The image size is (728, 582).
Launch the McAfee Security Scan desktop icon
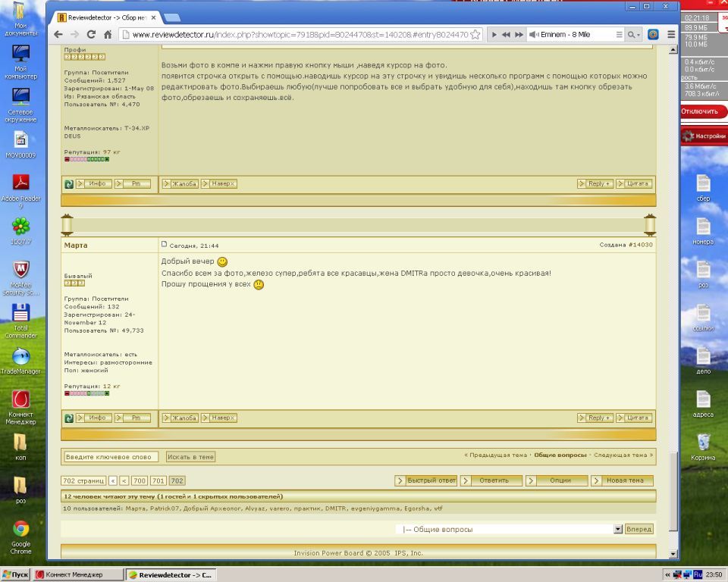click(x=20, y=277)
